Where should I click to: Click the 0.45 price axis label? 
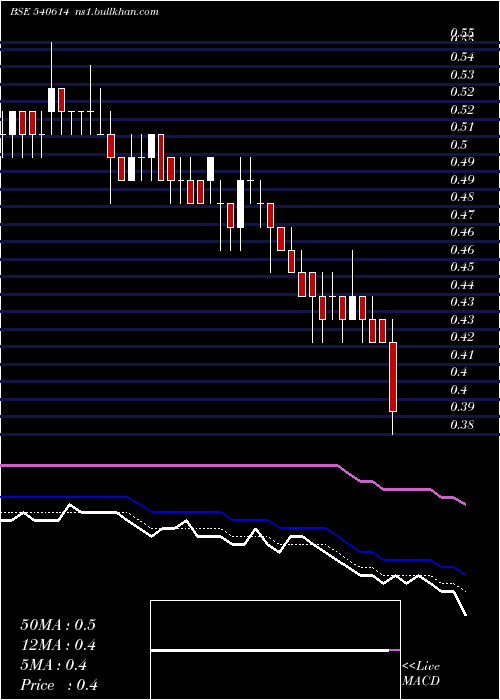(462, 267)
